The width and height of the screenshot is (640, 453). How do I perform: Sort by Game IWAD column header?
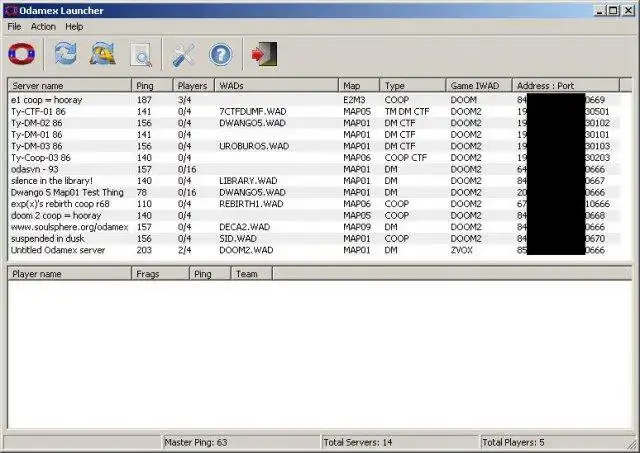tap(479, 86)
